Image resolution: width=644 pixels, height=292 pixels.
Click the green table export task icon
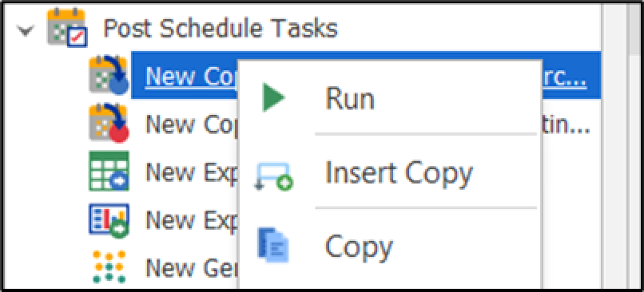coord(109,171)
